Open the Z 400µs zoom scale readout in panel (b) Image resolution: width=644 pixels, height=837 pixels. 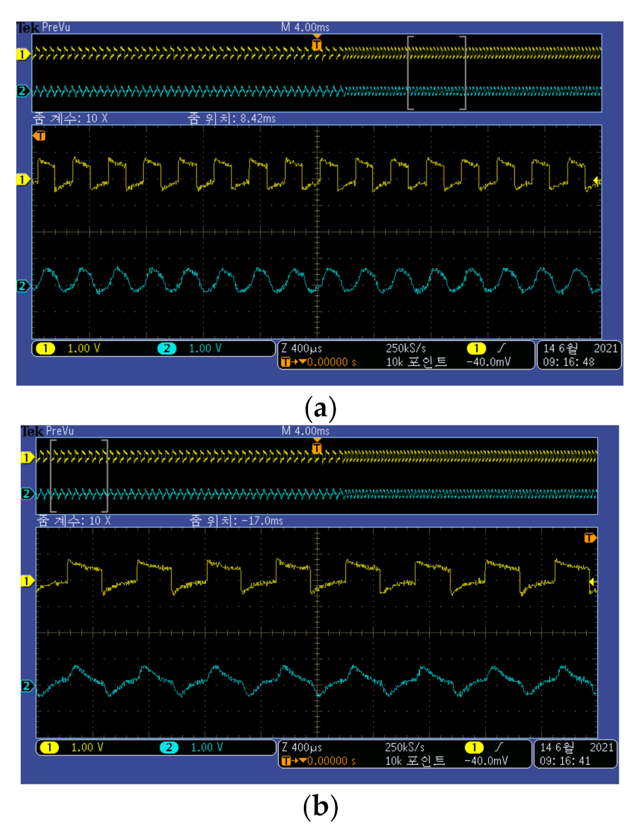(302, 748)
